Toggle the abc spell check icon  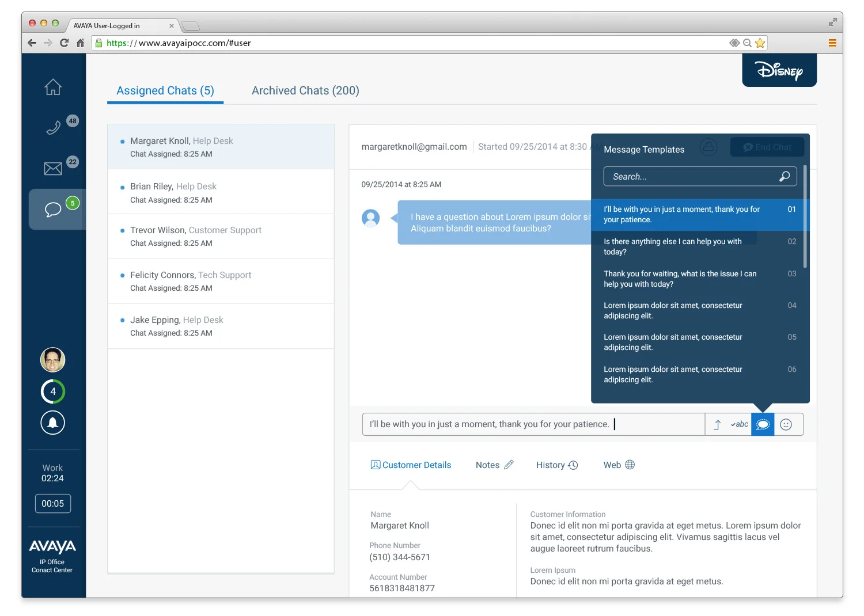pyautogui.click(x=740, y=424)
